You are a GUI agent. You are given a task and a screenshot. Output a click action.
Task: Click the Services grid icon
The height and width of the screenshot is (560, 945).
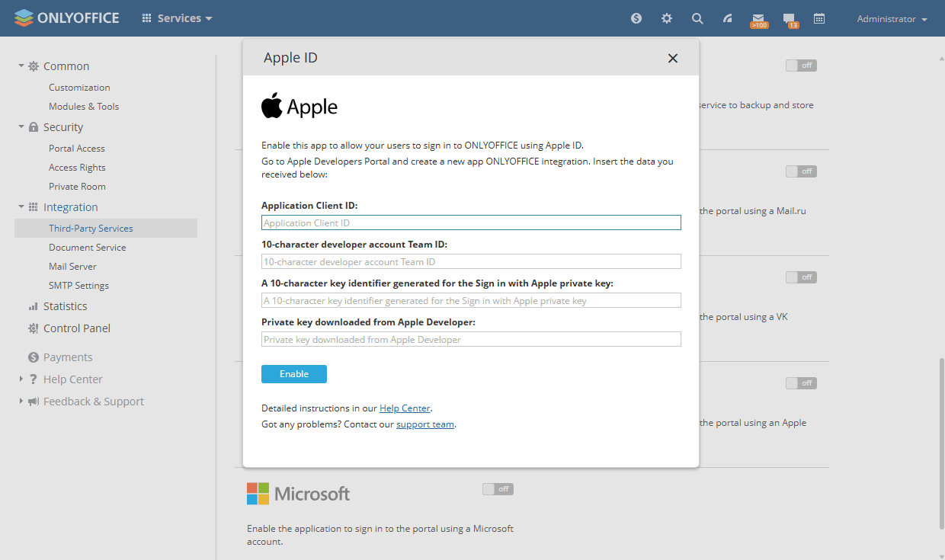[146, 18]
